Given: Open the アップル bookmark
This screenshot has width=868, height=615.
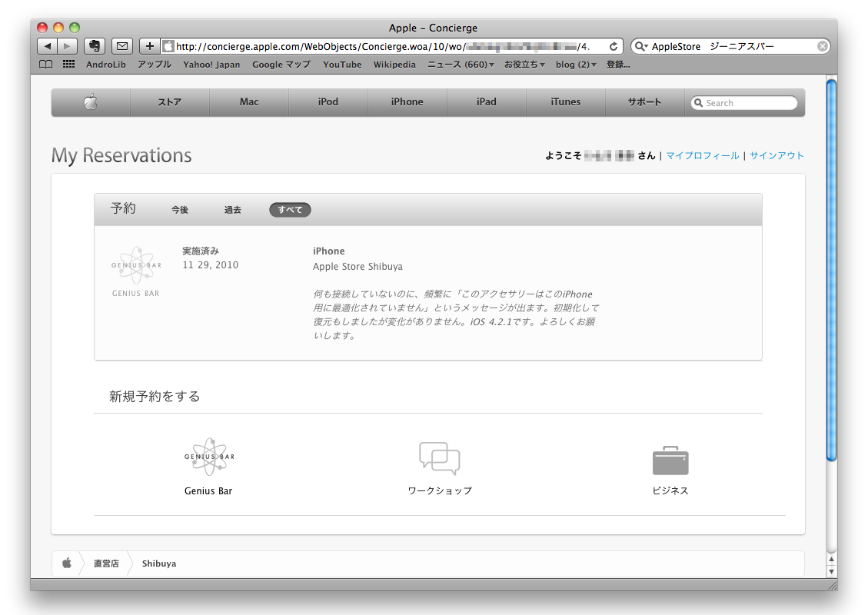Looking at the screenshot, I should [x=155, y=65].
